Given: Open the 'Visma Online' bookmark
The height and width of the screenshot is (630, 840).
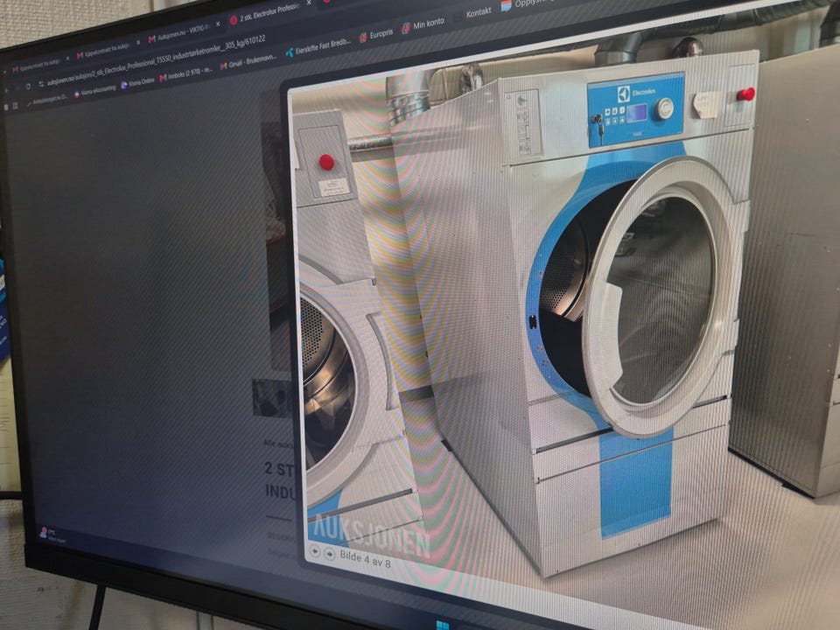Looking at the screenshot, I should pos(137,83).
